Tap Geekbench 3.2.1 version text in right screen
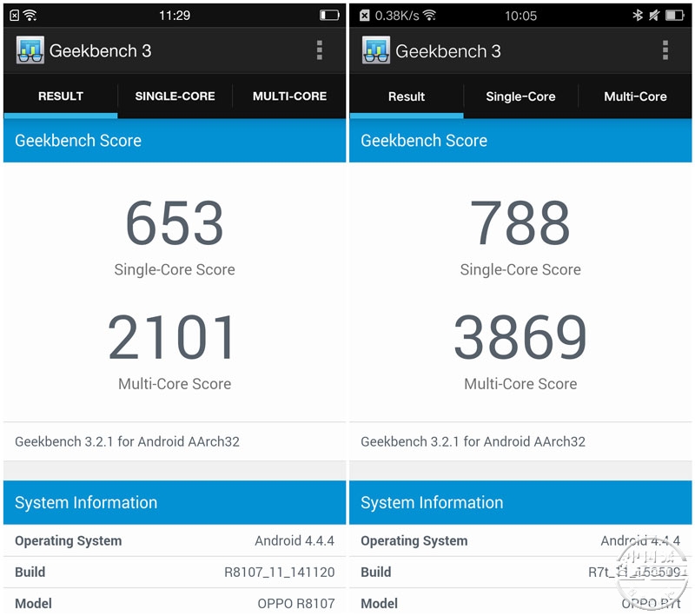Viewport: 695px width, 616px height. tap(473, 441)
